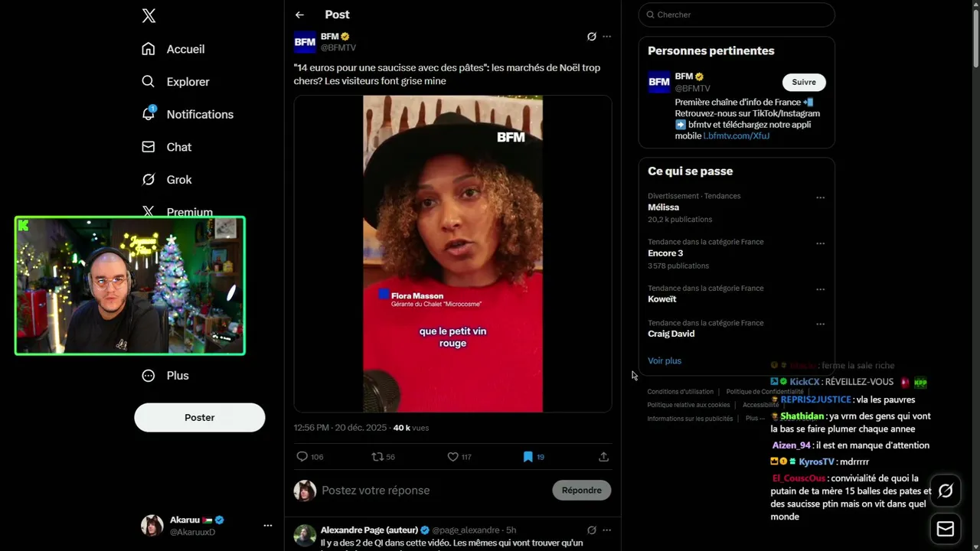980x551 pixels.
Task: Click the Suivre button for BFM
Action: click(x=804, y=83)
